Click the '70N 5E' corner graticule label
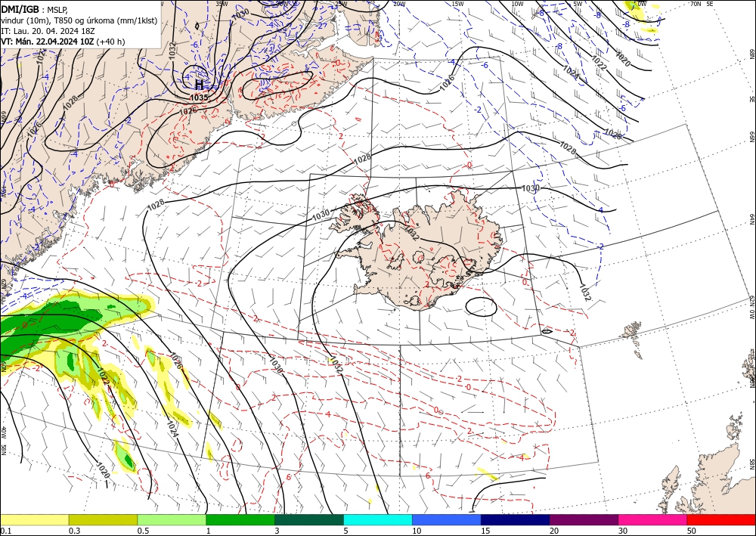756x536 pixels. pos(702,4)
